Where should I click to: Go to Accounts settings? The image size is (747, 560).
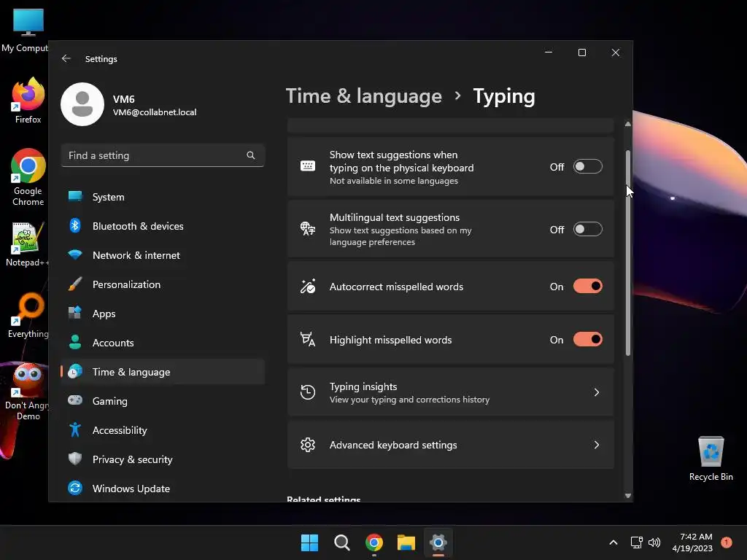[x=163, y=343]
